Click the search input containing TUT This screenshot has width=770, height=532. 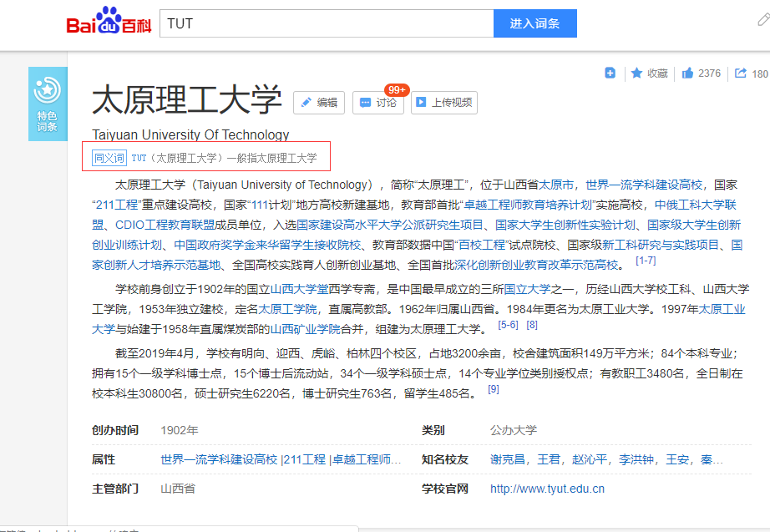pyautogui.click(x=326, y=23)
